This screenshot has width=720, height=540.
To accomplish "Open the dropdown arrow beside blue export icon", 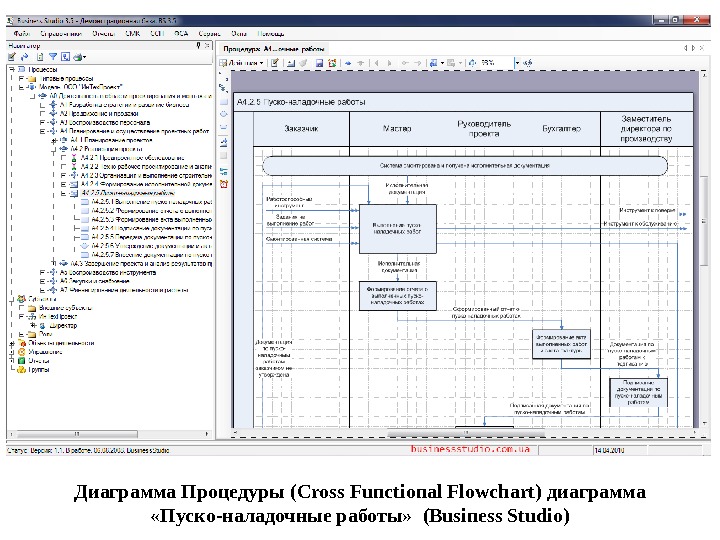I will point(442,63).
